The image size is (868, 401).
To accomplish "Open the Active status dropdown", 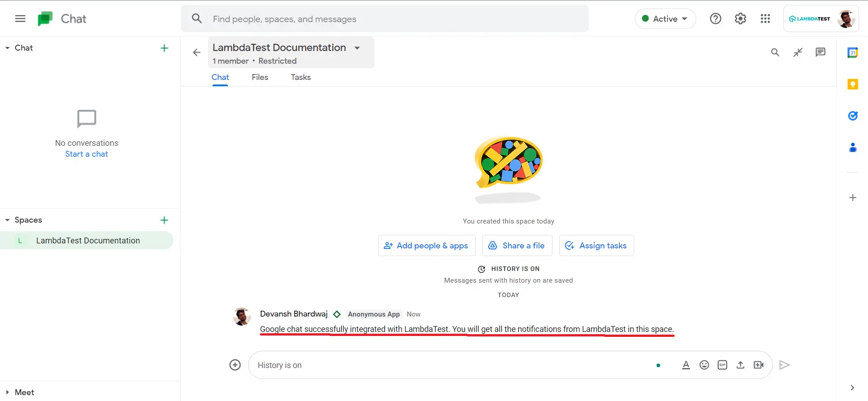I will 665,19.
